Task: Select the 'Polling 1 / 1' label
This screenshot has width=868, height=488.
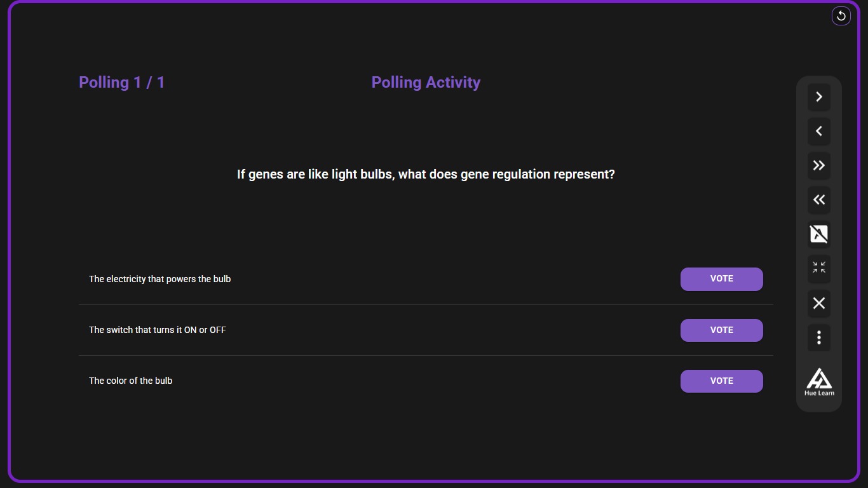Action: click(x=121, y=82)
